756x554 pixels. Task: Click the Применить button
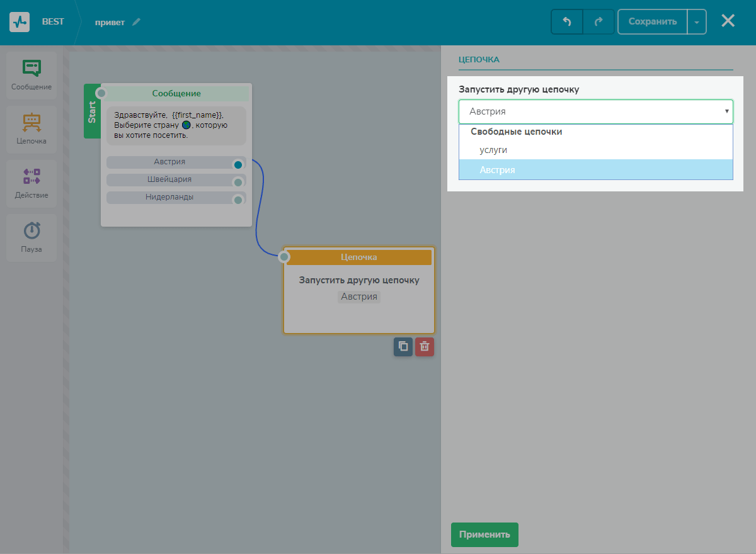click(x=484, y=534)
